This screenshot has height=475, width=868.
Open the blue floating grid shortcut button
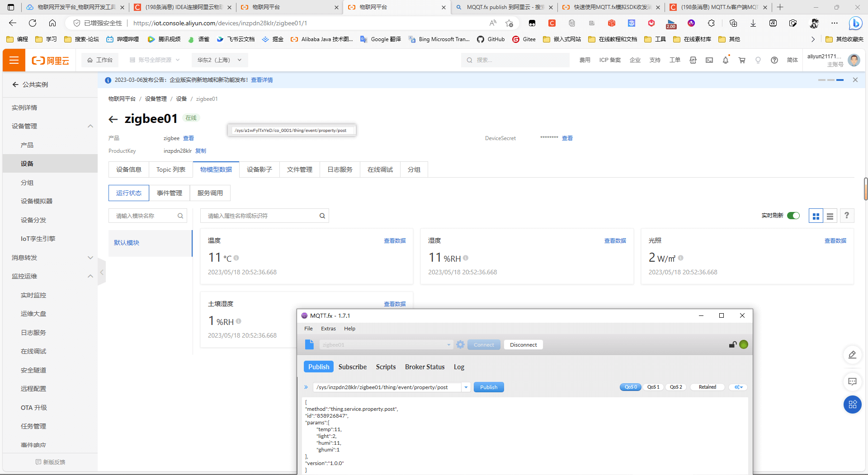coord(853,404)
